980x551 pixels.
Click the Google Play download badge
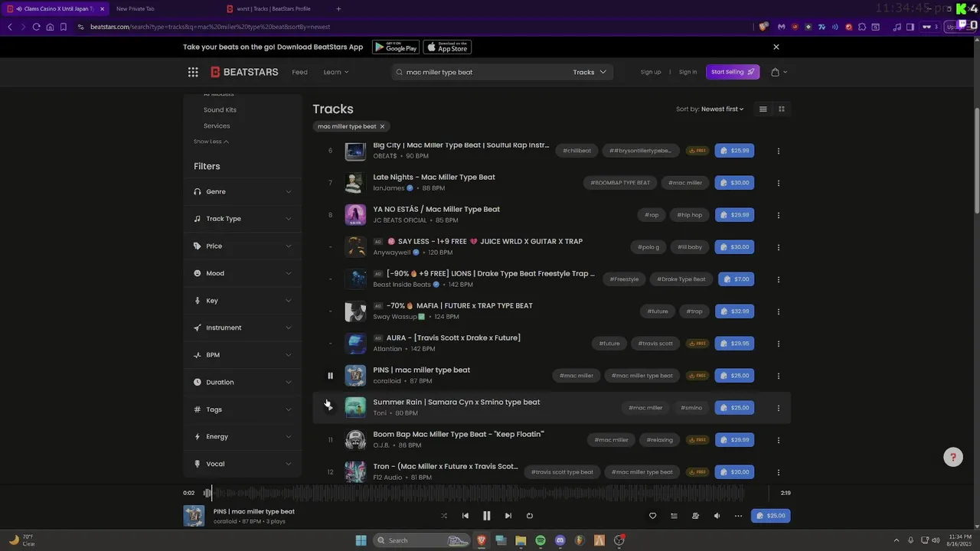[x=396, y=47]
